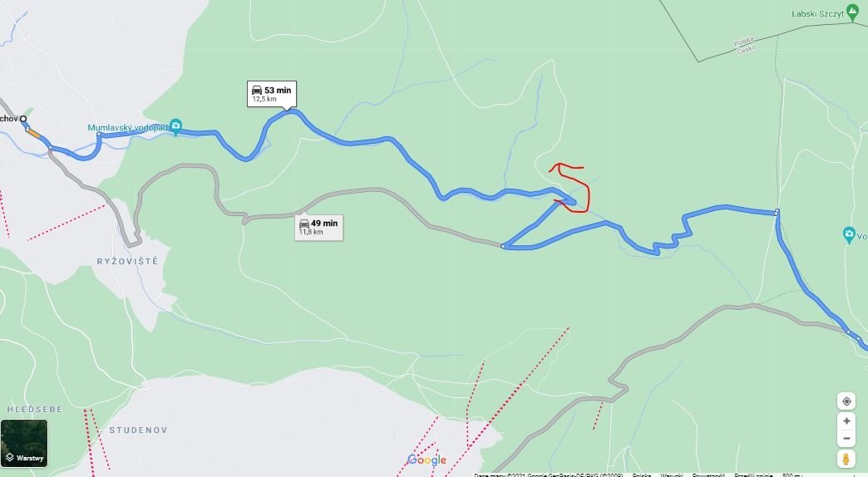This screenshot has width=868, height=477.
Task: Open the Łabski Szczyt text label
Action: point(817,14)
